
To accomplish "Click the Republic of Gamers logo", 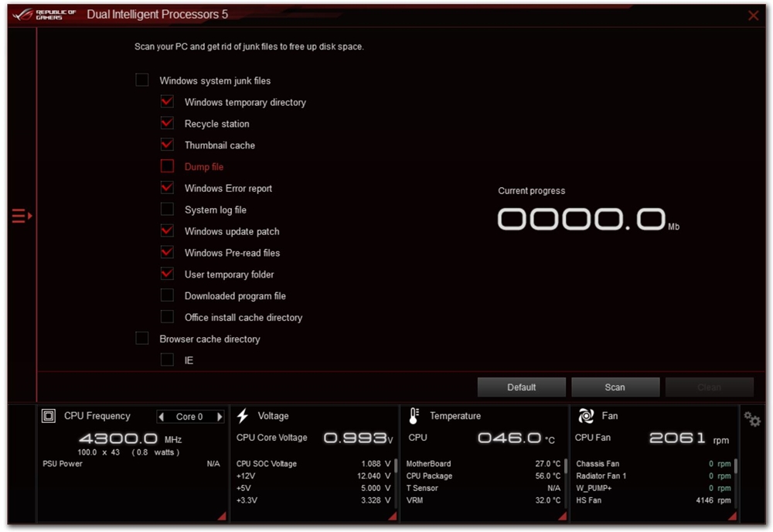I will coord(46,15).
